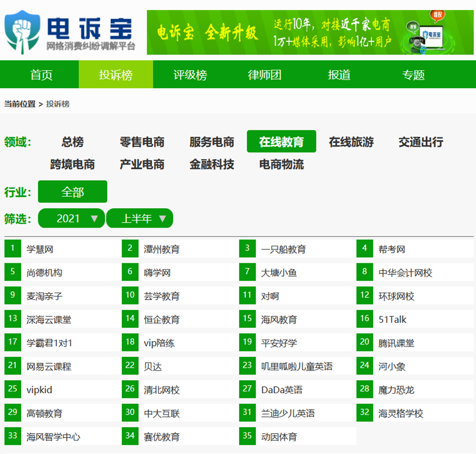Open rank 8 中华会计网校 entry
476x454 pixels.
pos(415,272)
